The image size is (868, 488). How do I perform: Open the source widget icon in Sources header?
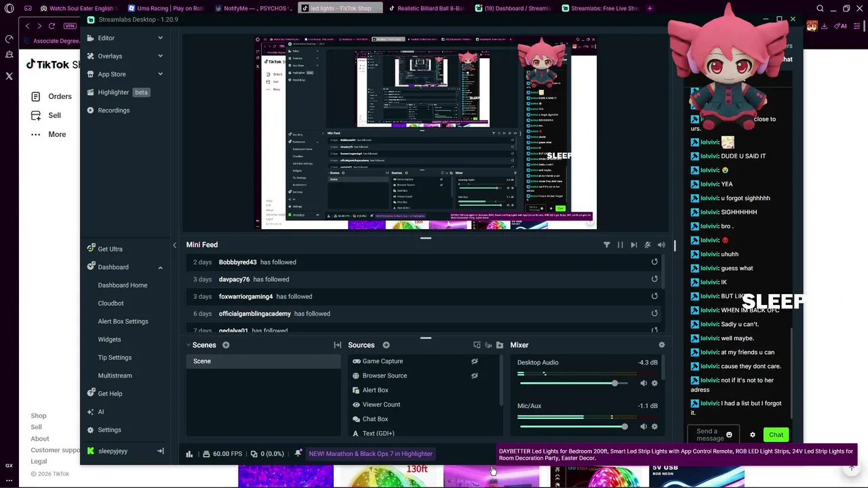click(x=477, y=345)
